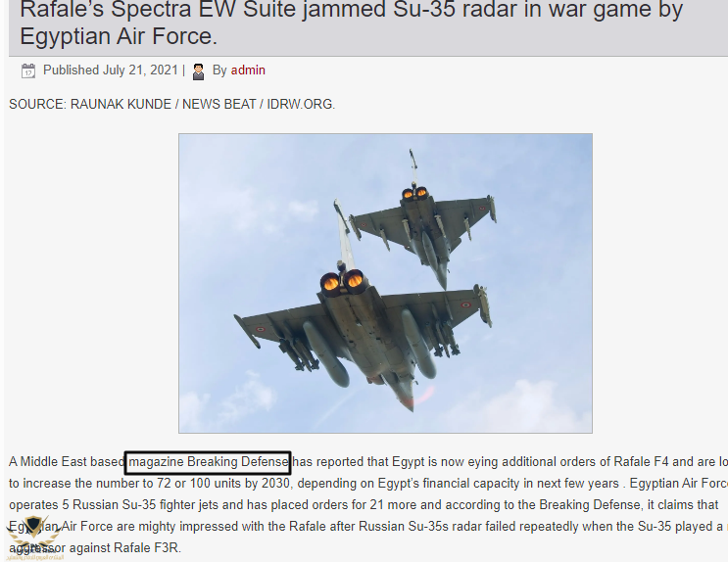Click the boxed "magazine Breaking Defense" text

click(208, 462)
